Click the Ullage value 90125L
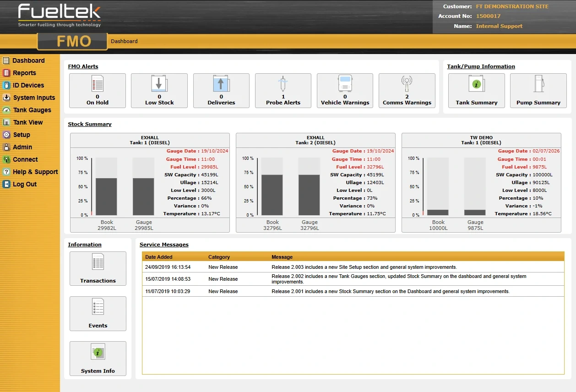The width and height of the screenshot is (576, 392). click(541, 183)
